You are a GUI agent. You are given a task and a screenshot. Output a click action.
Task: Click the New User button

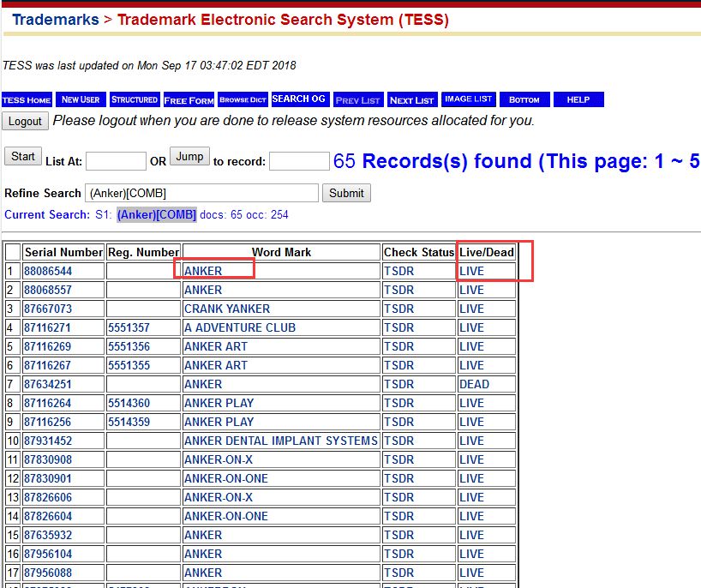tap(81, 99)
